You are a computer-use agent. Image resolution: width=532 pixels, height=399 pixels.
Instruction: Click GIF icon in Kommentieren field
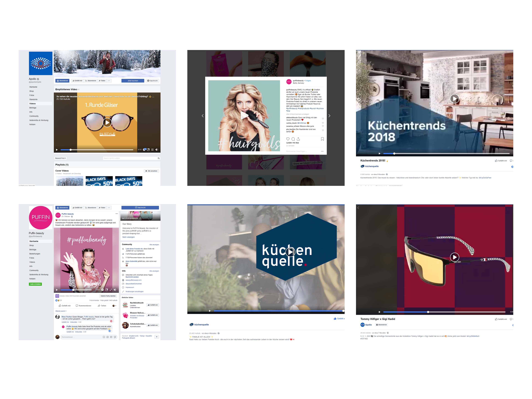(111, 337)
